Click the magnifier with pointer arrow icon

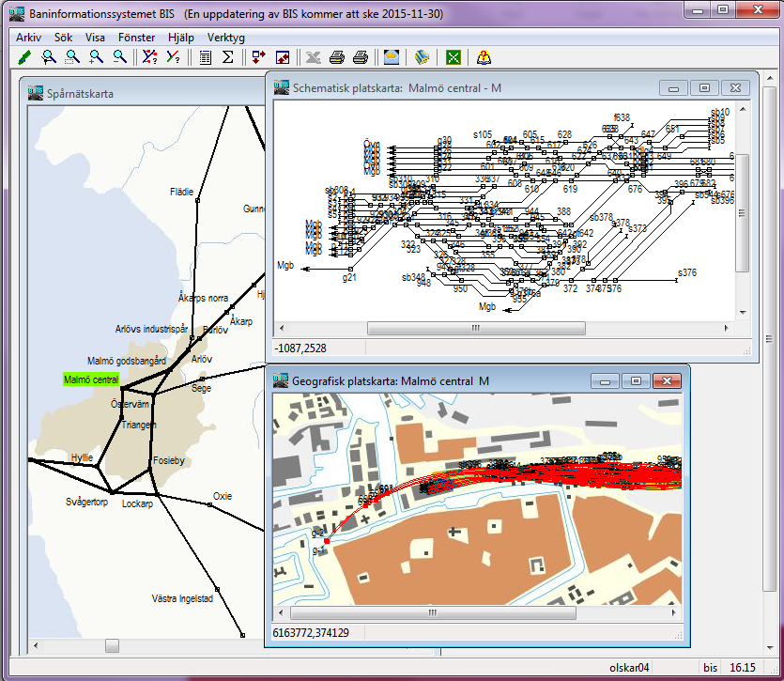(x=49, y=57)
